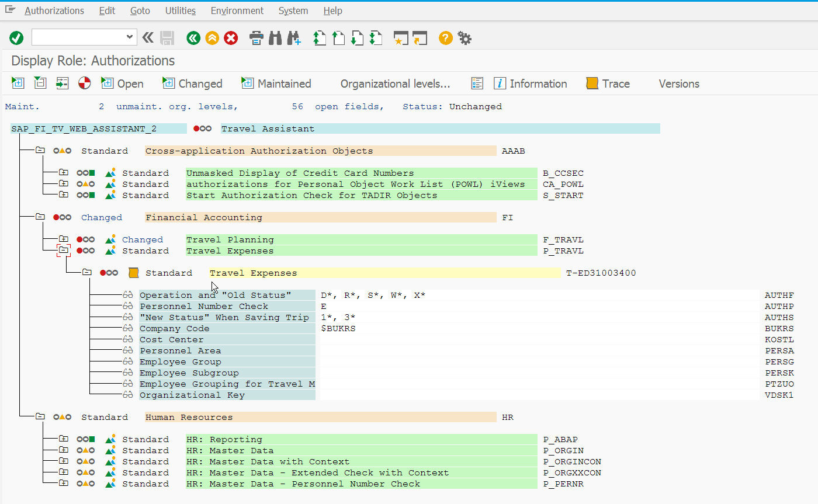Viewport: 818px width, 504px height.
Task: Click the Find Next binoculars-plus icon
Action: click(294, 39)
